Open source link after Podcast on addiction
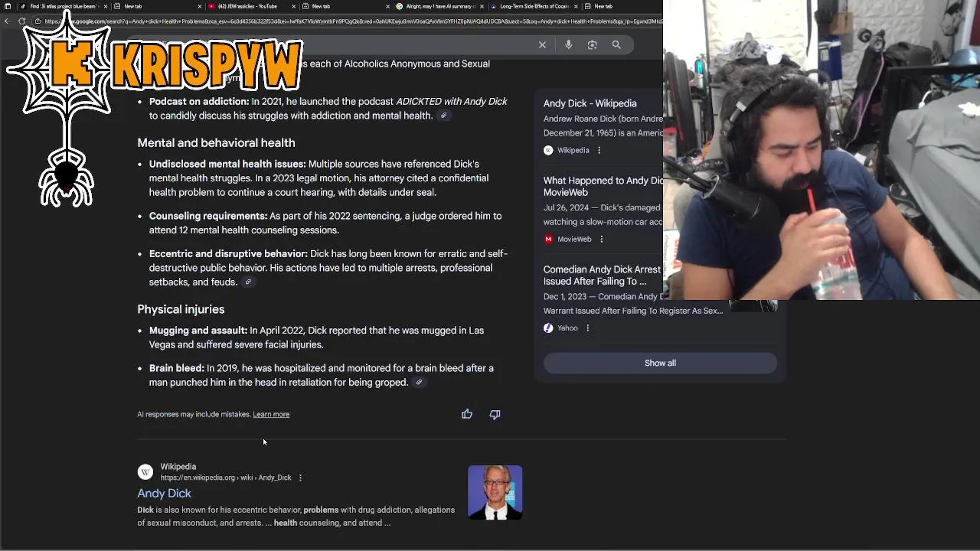Screen dimensions: 980x551 click(443, 116)
